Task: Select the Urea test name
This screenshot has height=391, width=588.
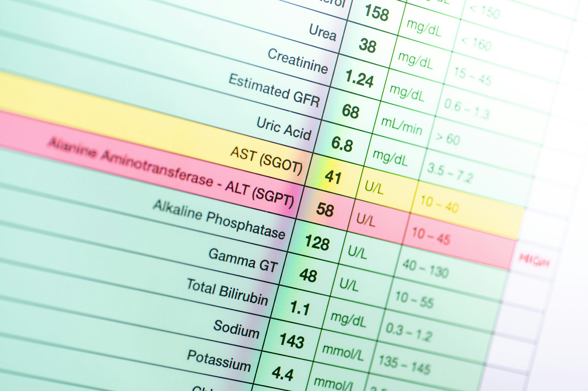Action: [x=323, y=32]
